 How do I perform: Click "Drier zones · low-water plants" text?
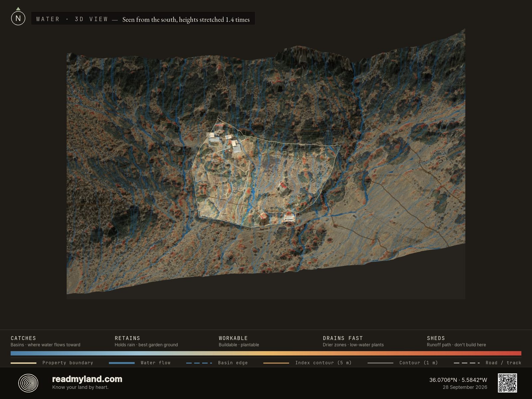(353, 345)
